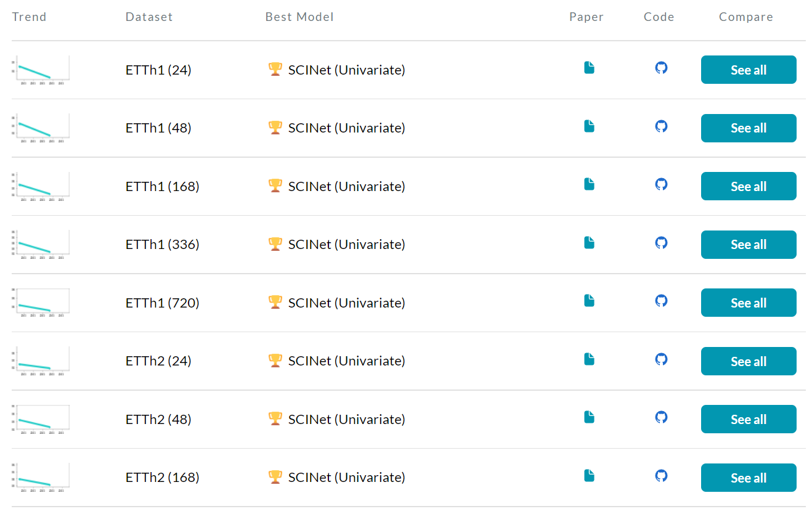Click See all for ETTh1 (48)

[749, 128]
